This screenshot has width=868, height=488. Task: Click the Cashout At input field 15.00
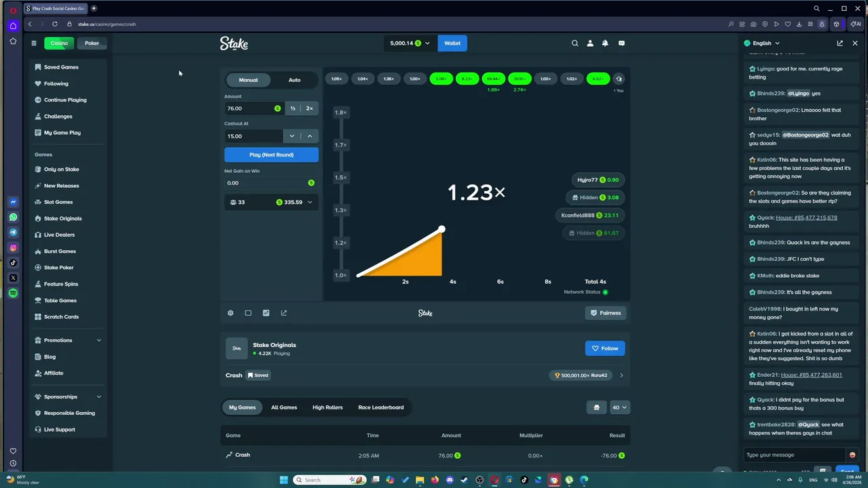254,136
